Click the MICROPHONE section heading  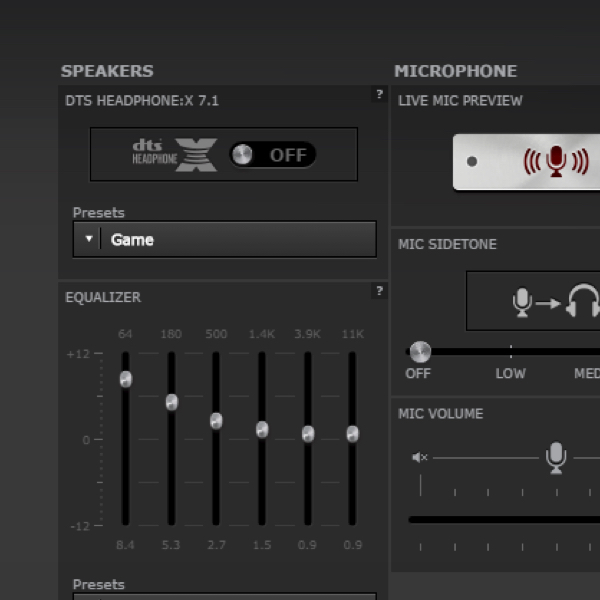pos(455,71)
